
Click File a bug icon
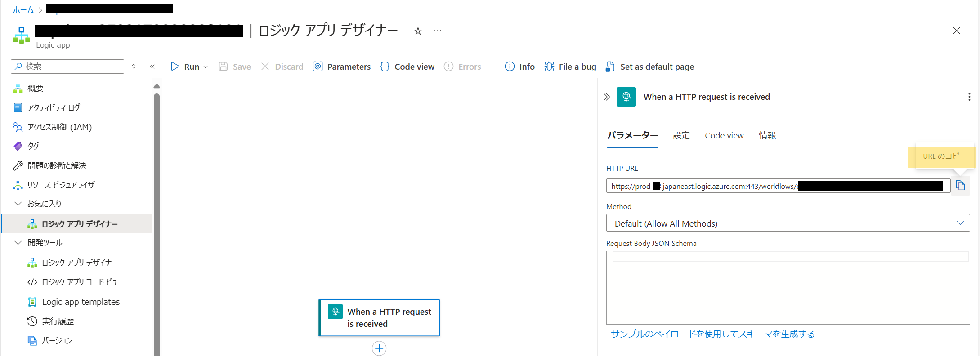pos(549,67)
